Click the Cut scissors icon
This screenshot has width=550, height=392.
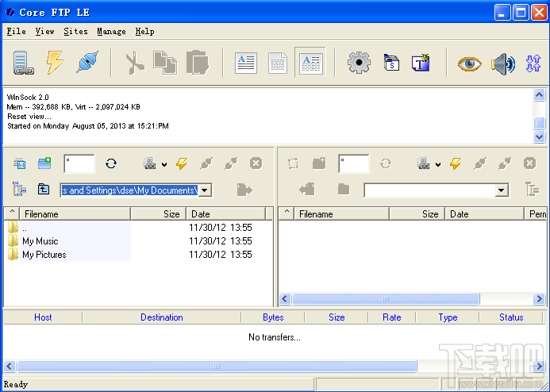pos(135,63)
